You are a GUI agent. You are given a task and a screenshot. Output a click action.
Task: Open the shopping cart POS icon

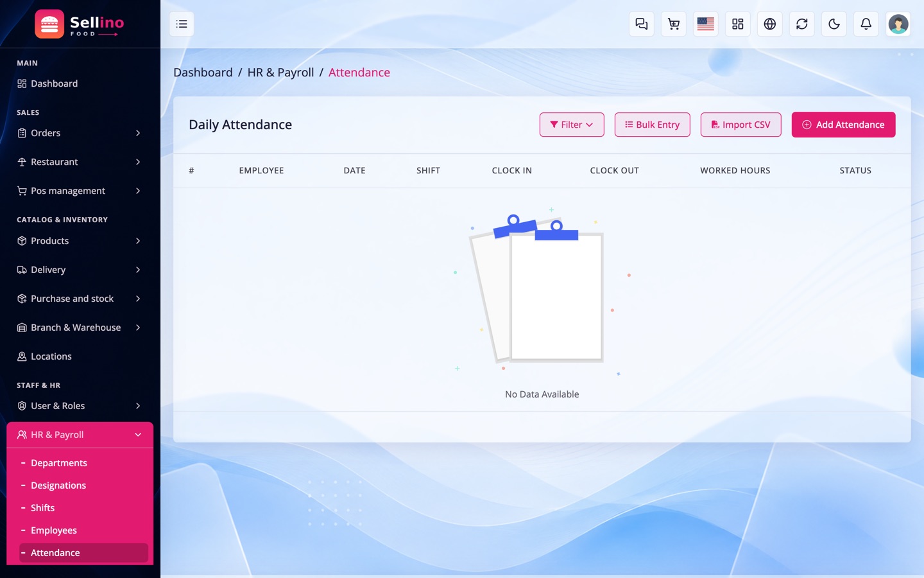tap(674, 24)
